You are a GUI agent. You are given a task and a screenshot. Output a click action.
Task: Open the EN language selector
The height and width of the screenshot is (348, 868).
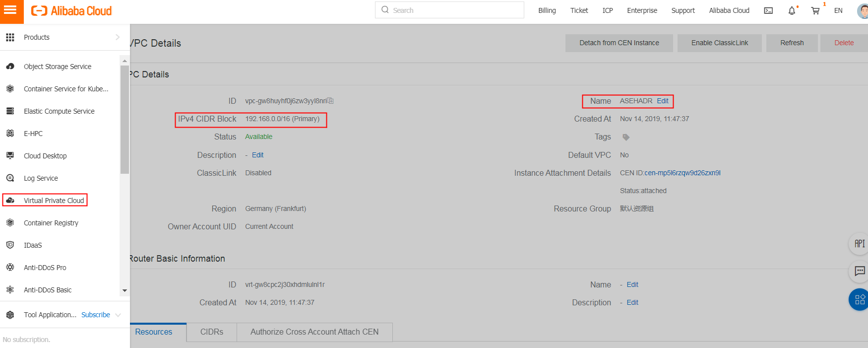pyautogui.click(x=838, y=10)
